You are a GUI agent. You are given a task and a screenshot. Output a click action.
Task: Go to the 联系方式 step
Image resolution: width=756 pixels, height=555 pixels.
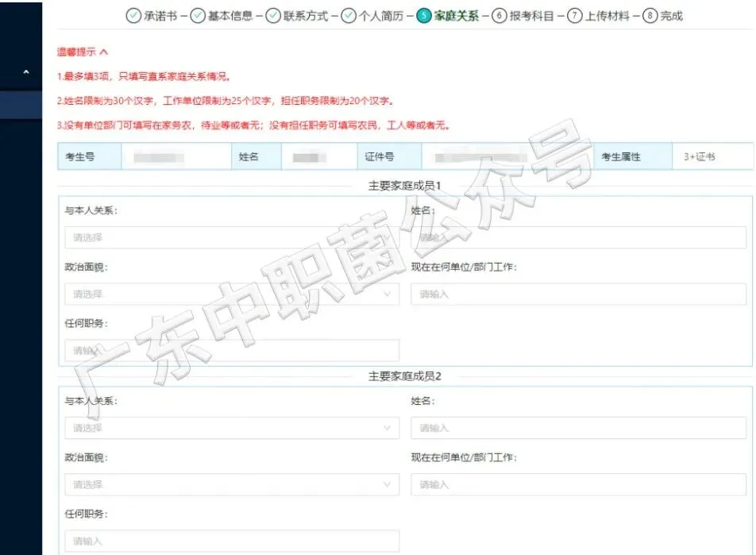(x=306, y=16)
